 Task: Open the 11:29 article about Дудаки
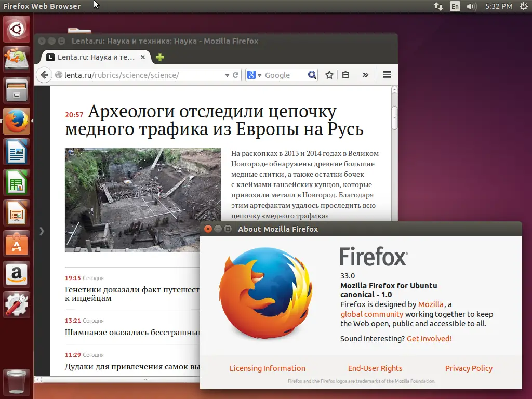pos(132,366)
